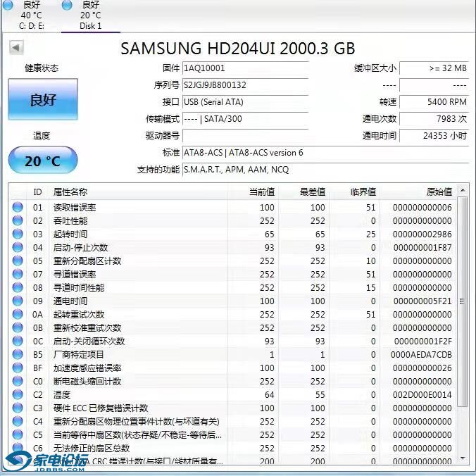Click the previous-disk arrow button
476x476 pixels.
point(16,48)
